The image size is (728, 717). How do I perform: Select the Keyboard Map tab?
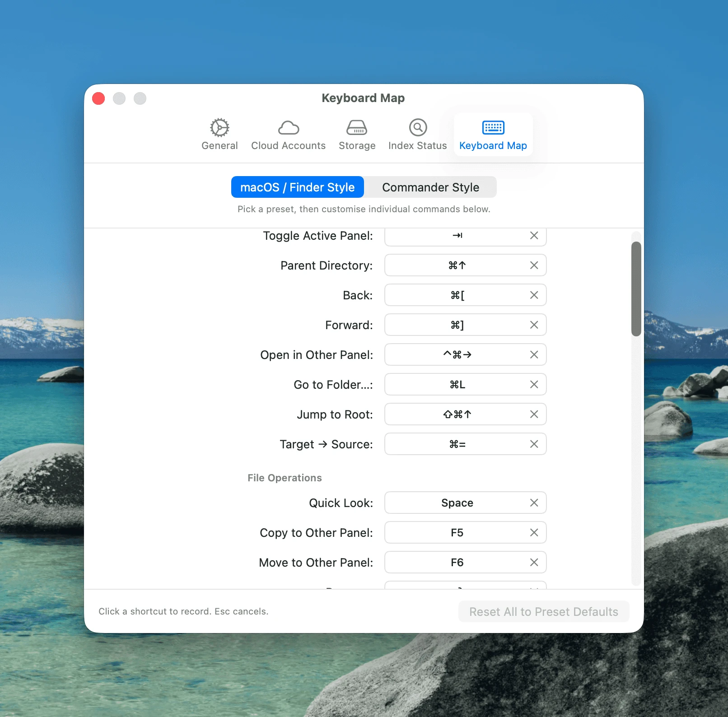(493, 134)
